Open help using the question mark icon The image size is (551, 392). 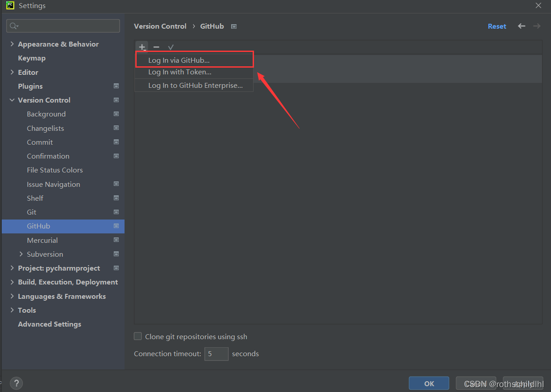[16, 383]
